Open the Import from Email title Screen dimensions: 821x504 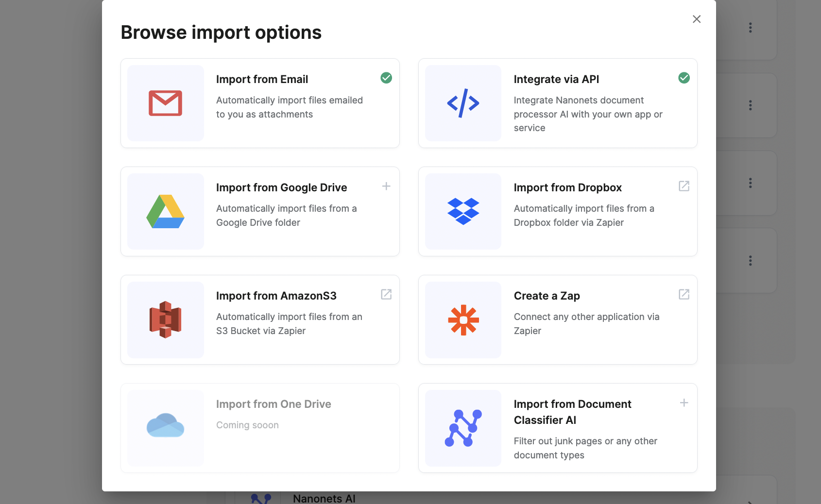tap(262, 79)
